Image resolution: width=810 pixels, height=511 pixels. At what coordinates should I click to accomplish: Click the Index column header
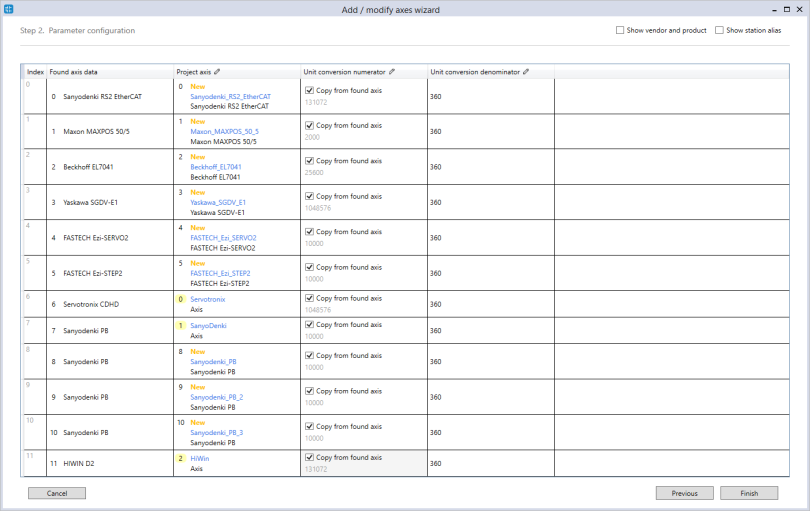point(35,72)
